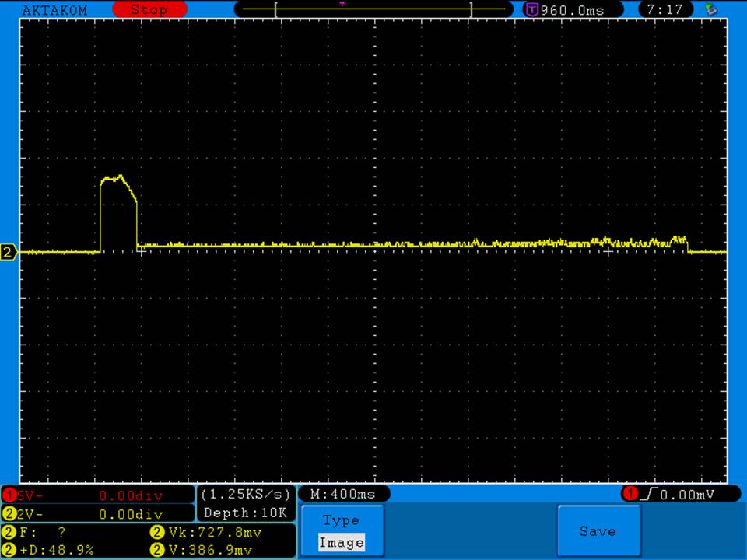Click the red channel 1 trigger source badge
The height and width of the screenshot is (560, 747).
click(x=630, y=494)
